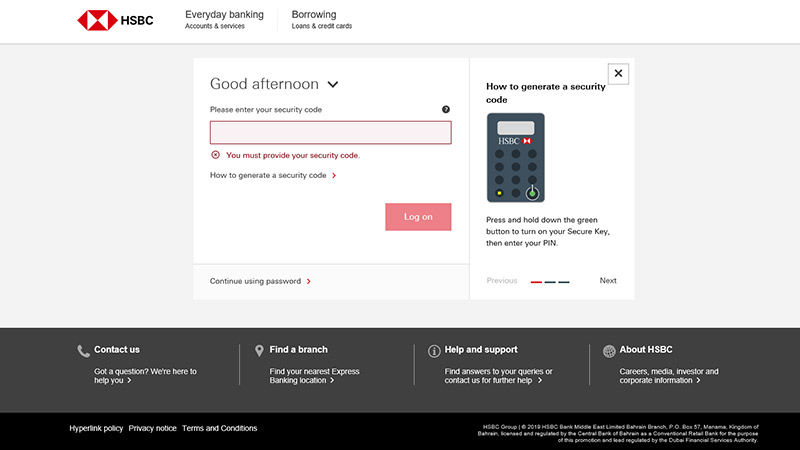This screenshot has width=800, height=450.
Task: Choose Continue using password
Action: pos(260,281)
